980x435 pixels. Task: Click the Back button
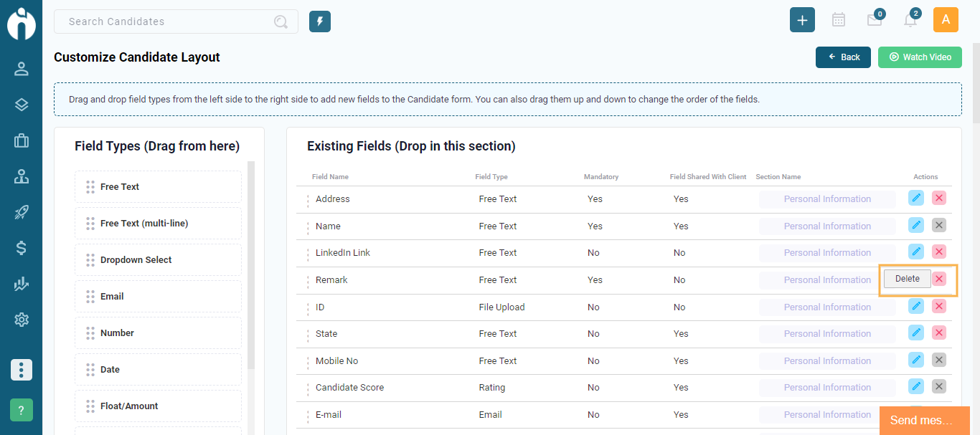tap(843, 57)
